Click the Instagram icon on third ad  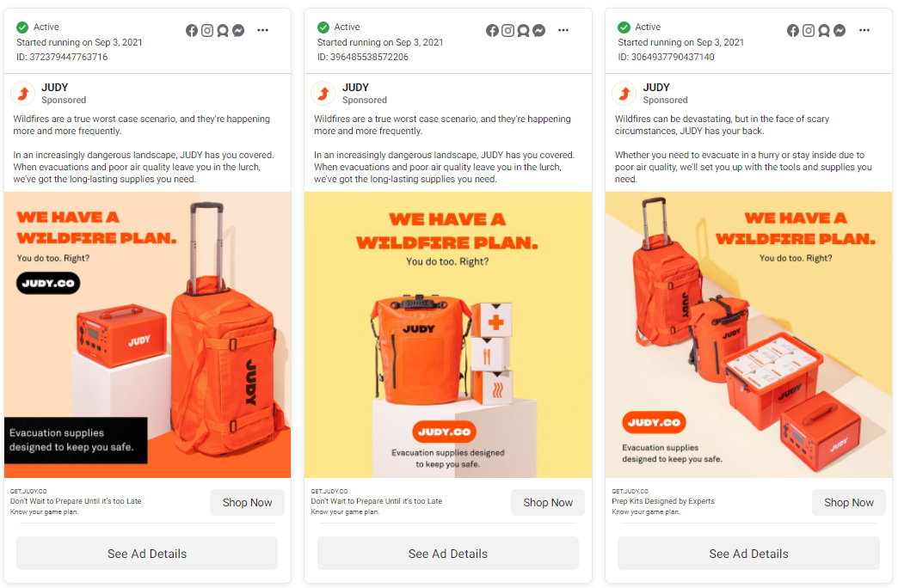click(808, 30)
